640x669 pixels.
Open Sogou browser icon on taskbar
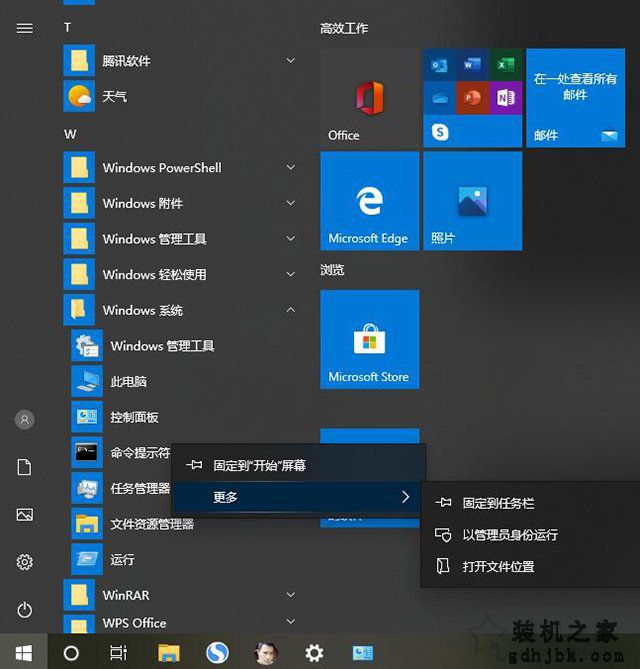(217, 653)
